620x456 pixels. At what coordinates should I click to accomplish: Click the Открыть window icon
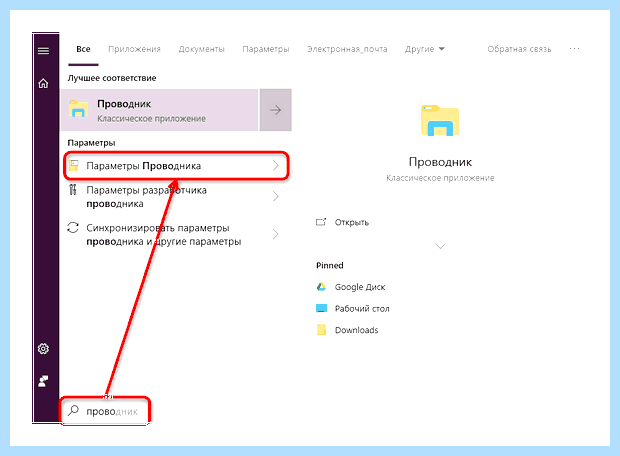321,222
